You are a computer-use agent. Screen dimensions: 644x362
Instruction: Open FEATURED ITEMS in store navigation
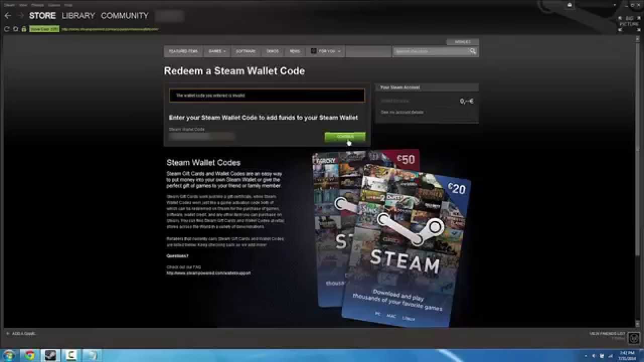click(184, 51)
